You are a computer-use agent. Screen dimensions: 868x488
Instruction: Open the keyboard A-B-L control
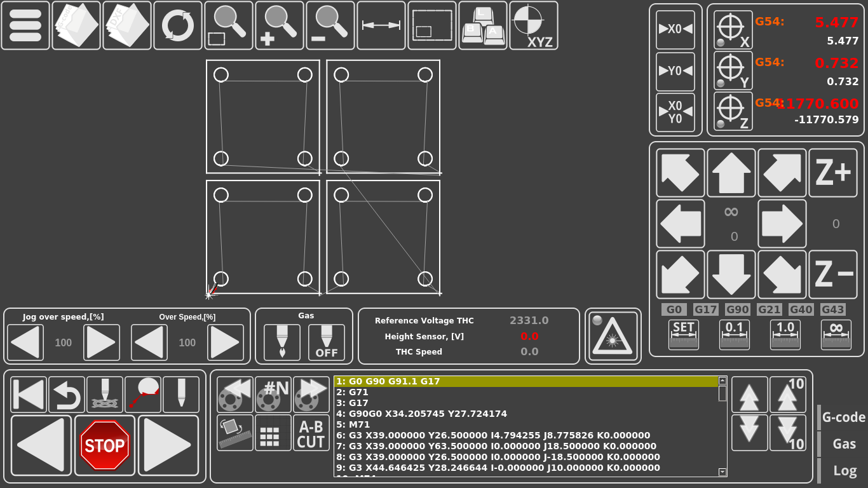[x=482, y=25]
